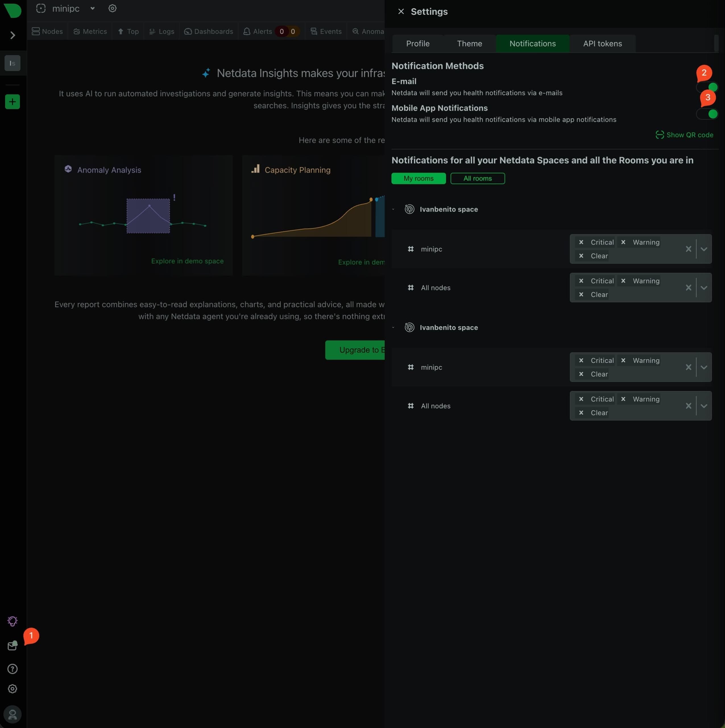Click the green plus add space icon
725x728 pixels.
click(x=13, y=102)
